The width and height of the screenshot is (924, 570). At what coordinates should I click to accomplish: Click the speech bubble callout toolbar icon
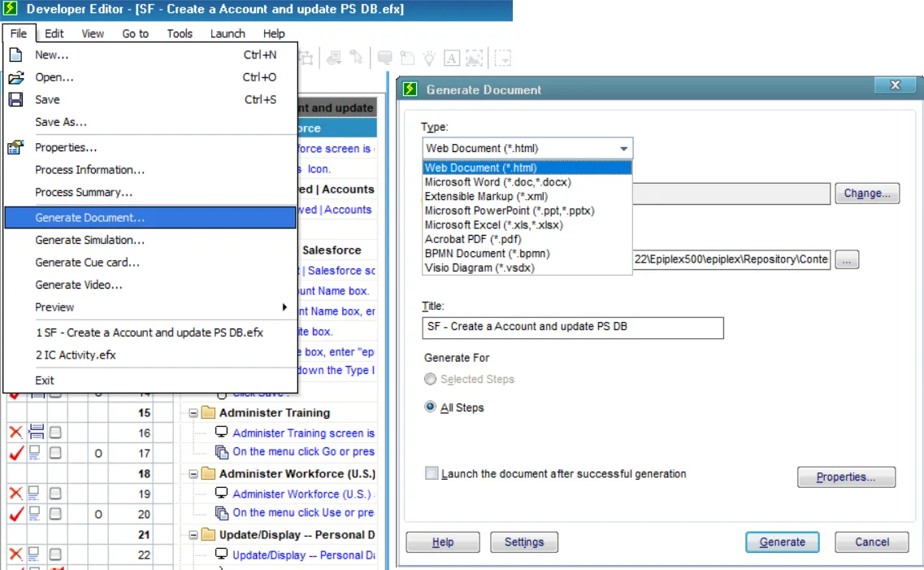coord(385,58)
